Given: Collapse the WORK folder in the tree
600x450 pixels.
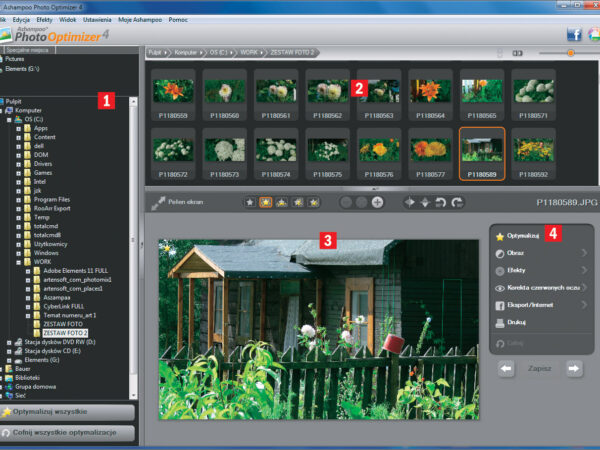Looking at the screenshot, I should coord(18,262).
